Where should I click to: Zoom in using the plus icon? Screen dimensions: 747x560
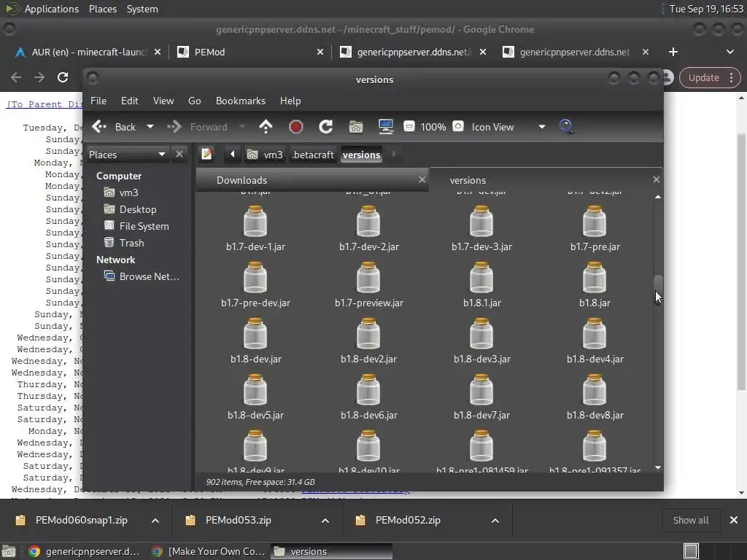point(458,126)
